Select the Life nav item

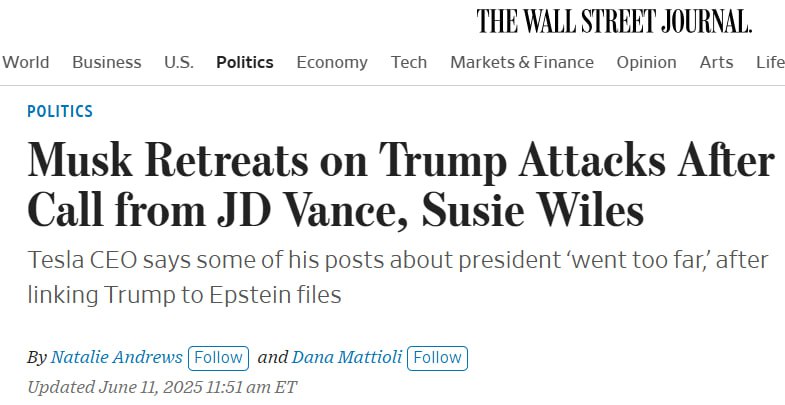coord(770,62)
